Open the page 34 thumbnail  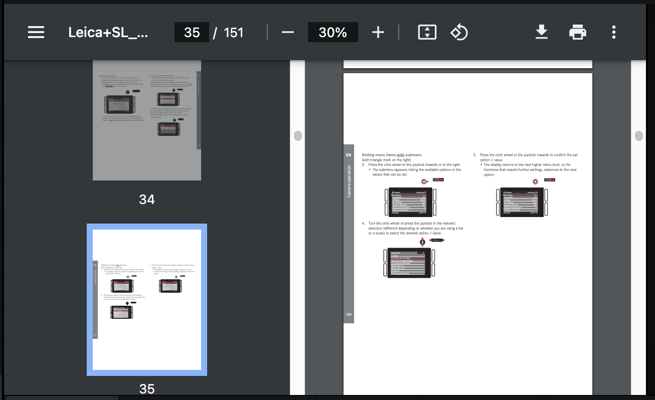click(147, 120)
